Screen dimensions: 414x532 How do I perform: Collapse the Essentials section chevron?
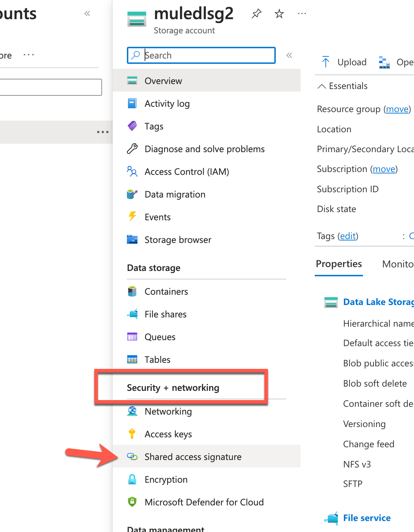pyautogui.click(x=322, y=86)
